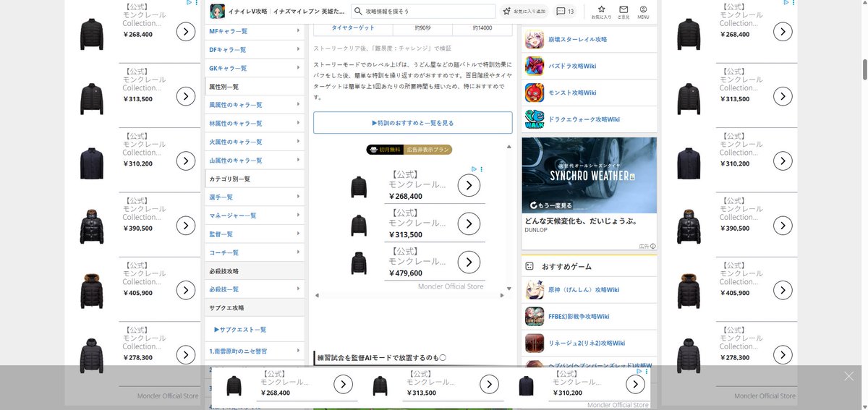Click Synchro Weather Dunlop ad image
The height and width of the screenshot is (410, 868).
tap(589, 175)
